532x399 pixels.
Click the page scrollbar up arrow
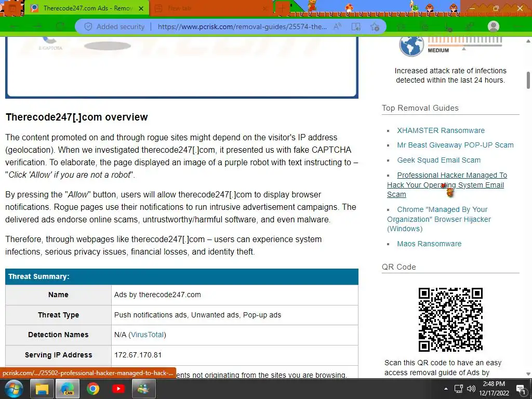point(528,41)
